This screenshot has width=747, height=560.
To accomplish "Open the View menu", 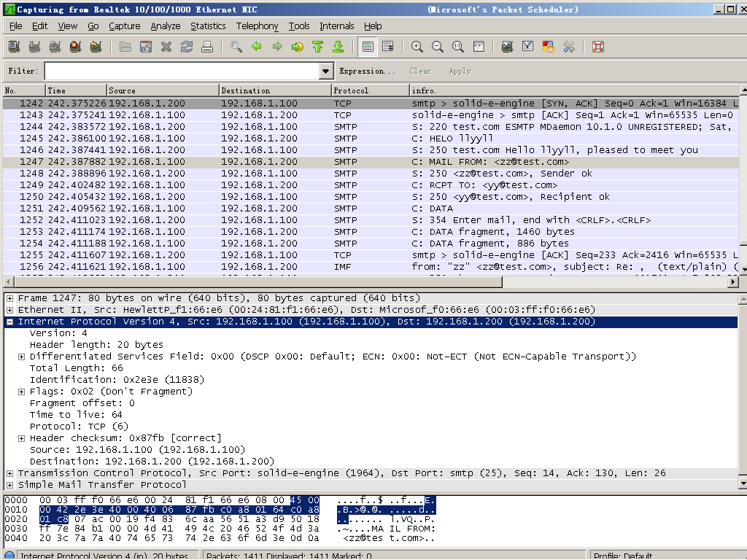I will tap(67, 26).
